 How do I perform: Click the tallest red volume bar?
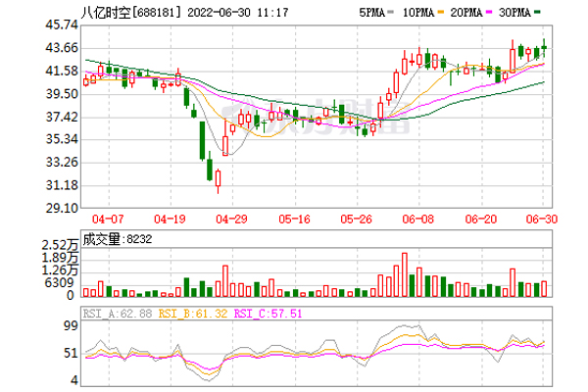pyautogui.click(x=404, y=274)
